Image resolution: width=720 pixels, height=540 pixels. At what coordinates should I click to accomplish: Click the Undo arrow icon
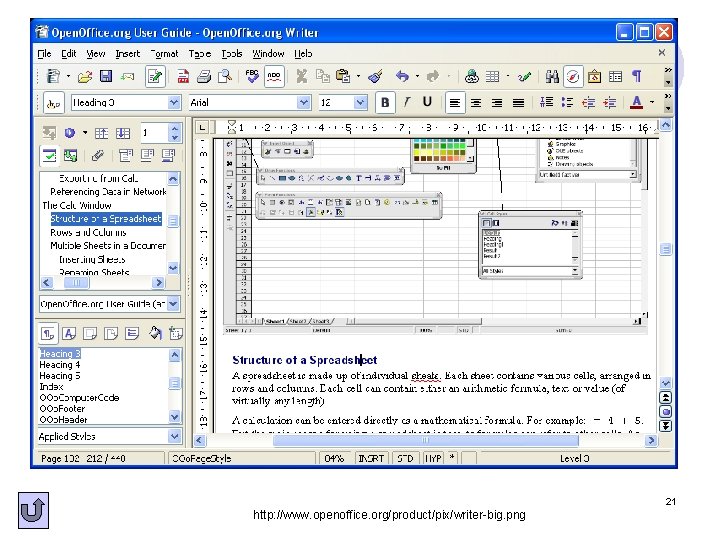(x=402, y=76)
